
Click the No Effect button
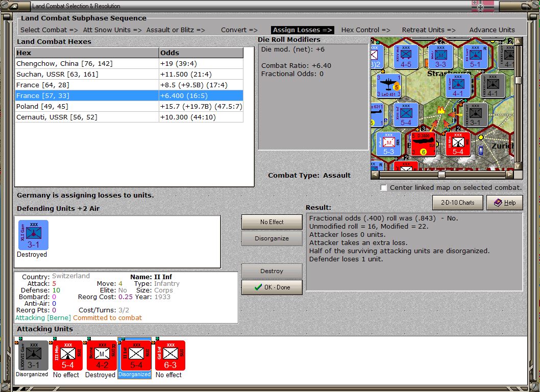tap(272, 222)
